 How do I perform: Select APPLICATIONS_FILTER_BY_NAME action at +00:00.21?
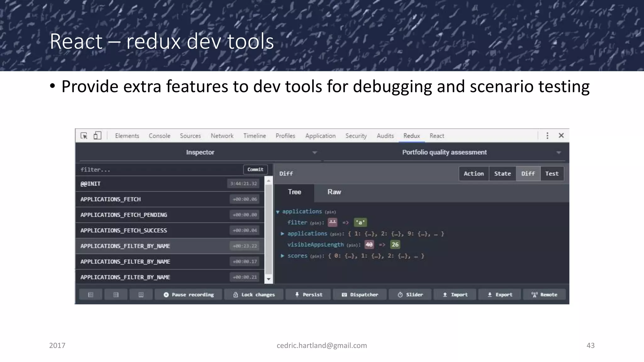170,277
